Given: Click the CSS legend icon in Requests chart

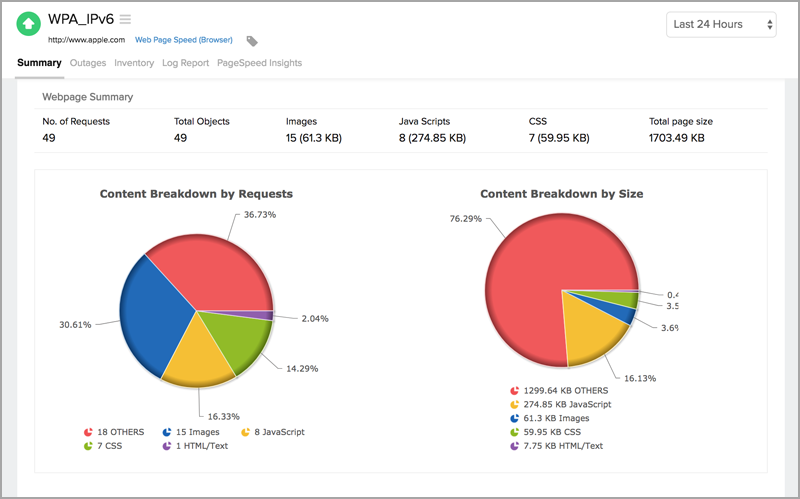Looking at the screenshot, I should coord(89,446).
